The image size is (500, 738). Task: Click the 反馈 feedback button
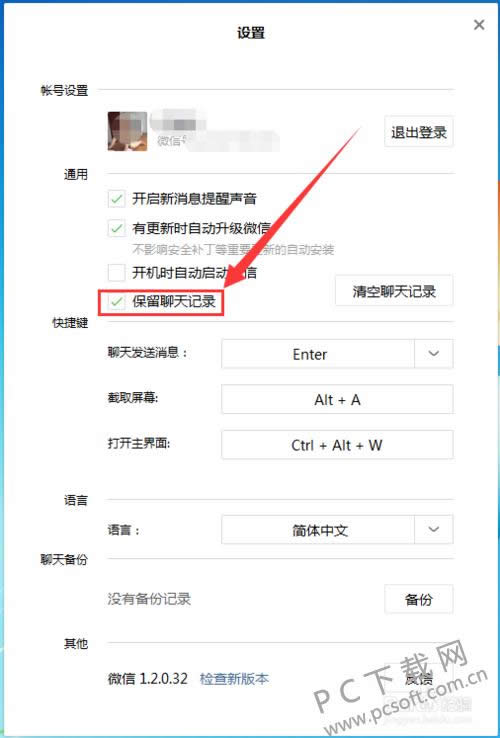pos(419,678)
